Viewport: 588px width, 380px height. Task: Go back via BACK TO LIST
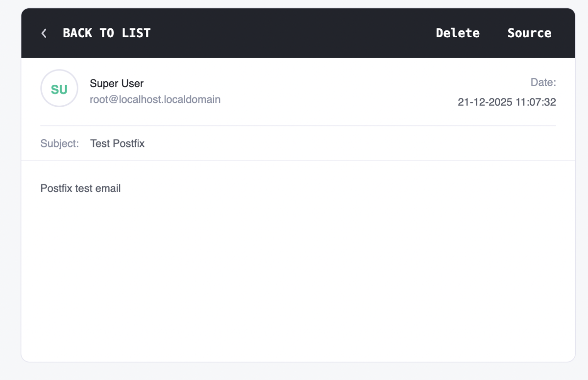click(x=106, y=33)
